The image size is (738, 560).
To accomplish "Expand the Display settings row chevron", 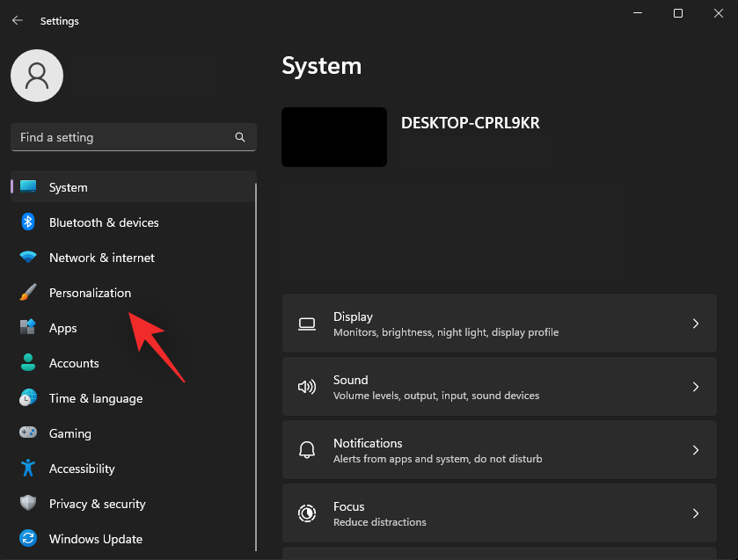I will pyautogui.click(x=695, y=323).
